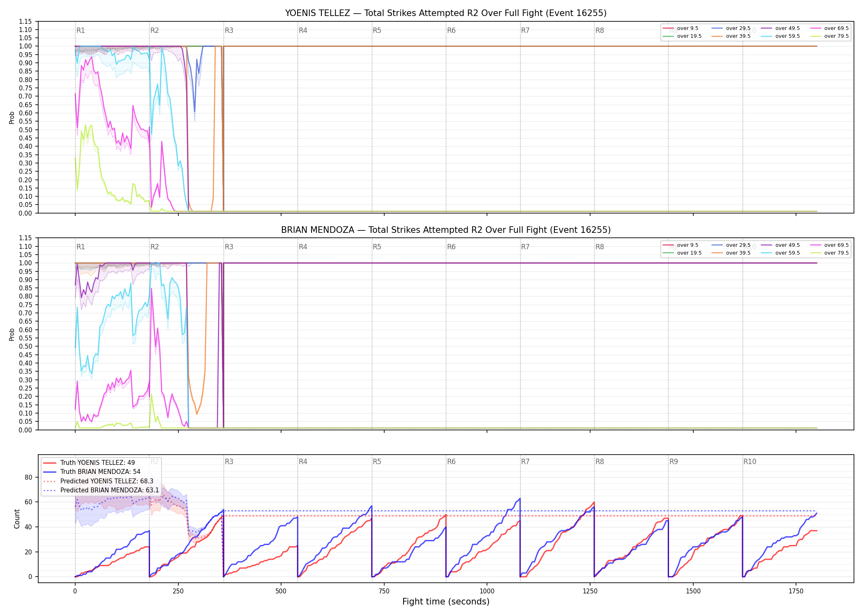
Task: Click 'over 49.5' legend entry in Tellez chart
Action: (x=780, y=28)
